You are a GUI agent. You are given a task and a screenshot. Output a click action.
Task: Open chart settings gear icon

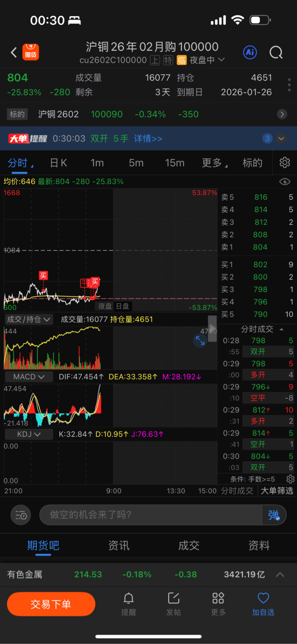point(284,163)
